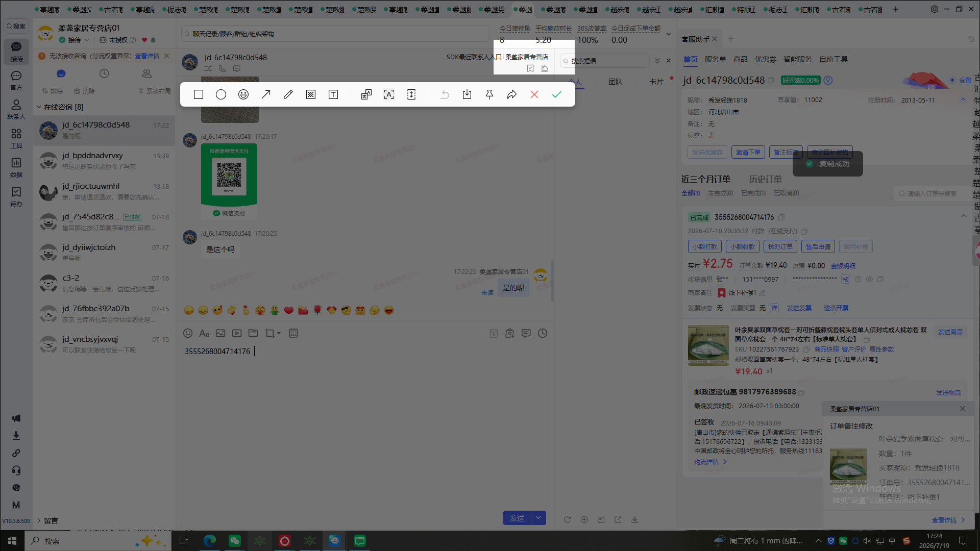
Task: Open the 自助工具 tab
Action: click(834, 59)
